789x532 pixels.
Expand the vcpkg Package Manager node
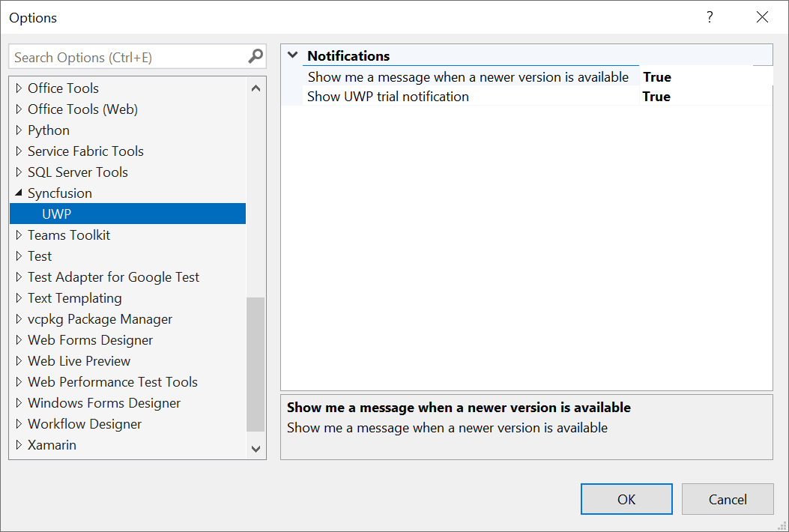18,318
